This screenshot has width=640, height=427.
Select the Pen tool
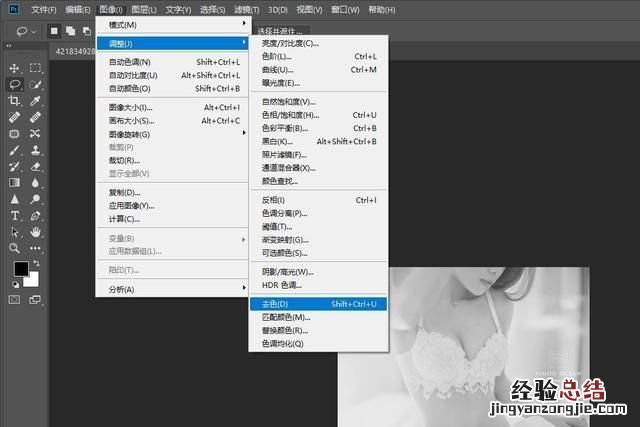[x=35, y=216]
